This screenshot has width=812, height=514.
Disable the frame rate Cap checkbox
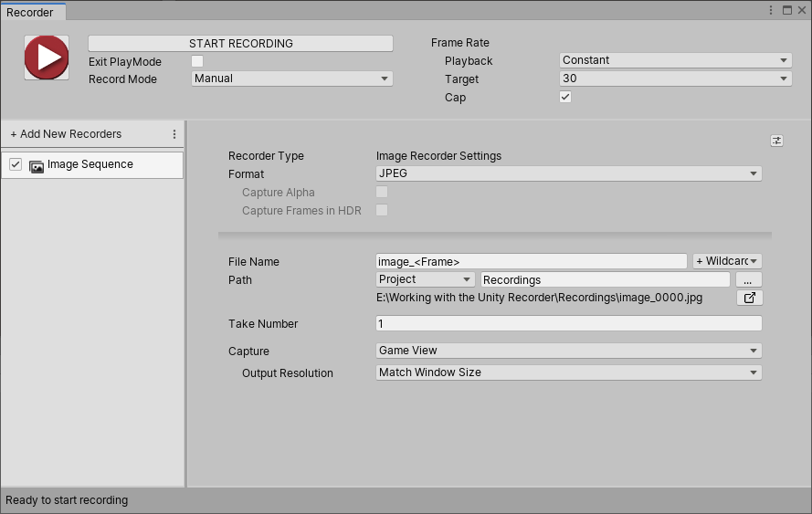pos(565,98)
